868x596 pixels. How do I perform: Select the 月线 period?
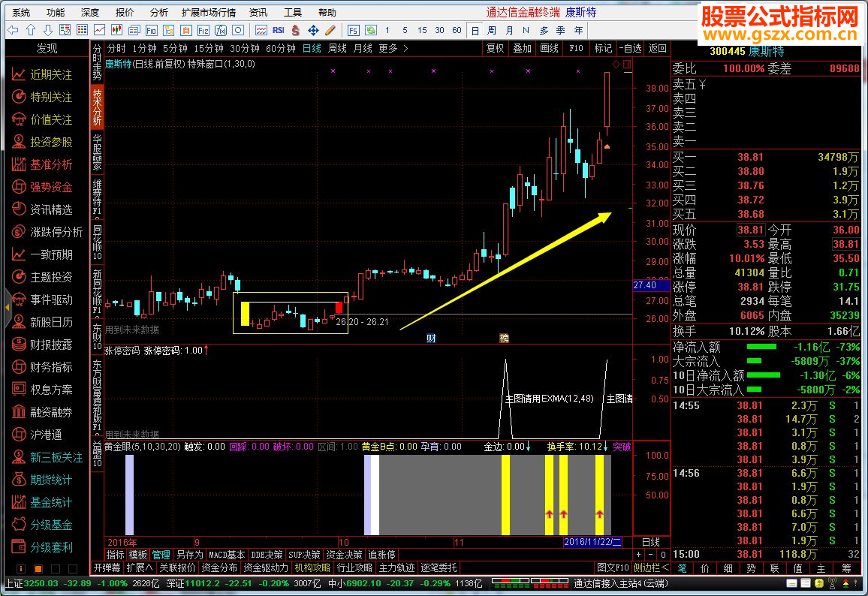363,48
